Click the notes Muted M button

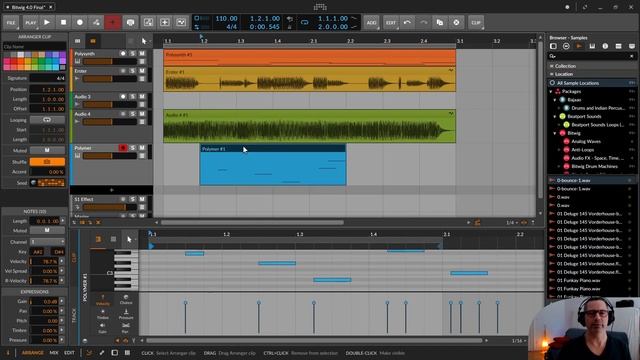pyautogui.click(x=47, y=230)
